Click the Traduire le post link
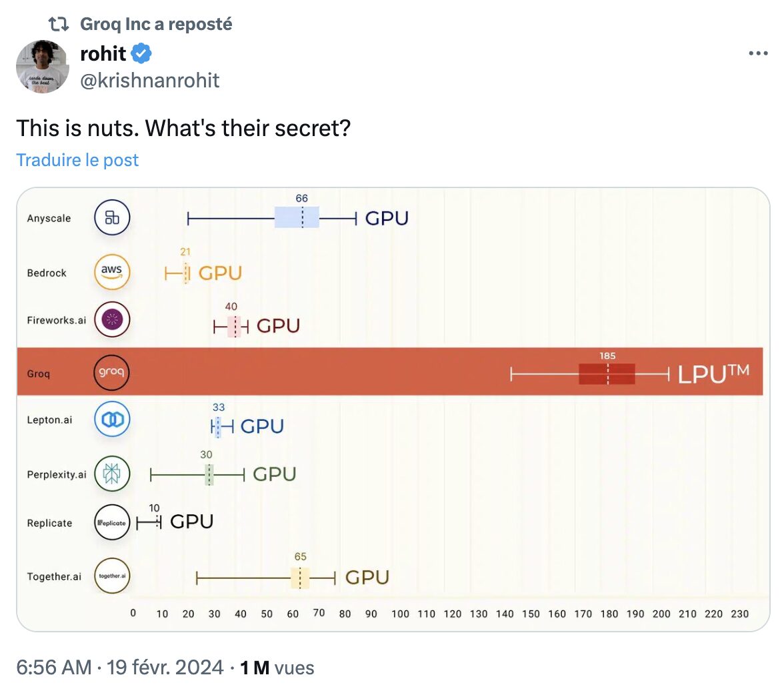Screen dimensions: 784x695 77,160
